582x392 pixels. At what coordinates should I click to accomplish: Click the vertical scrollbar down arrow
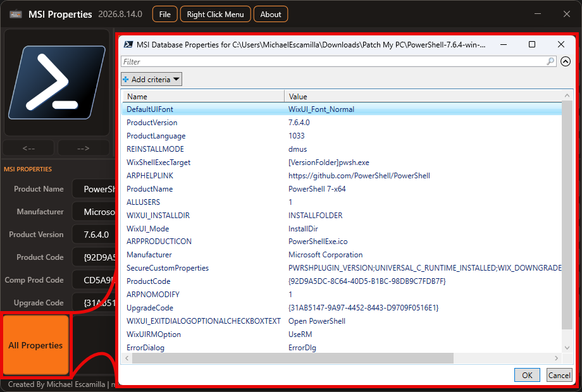[x=567, y=348]
